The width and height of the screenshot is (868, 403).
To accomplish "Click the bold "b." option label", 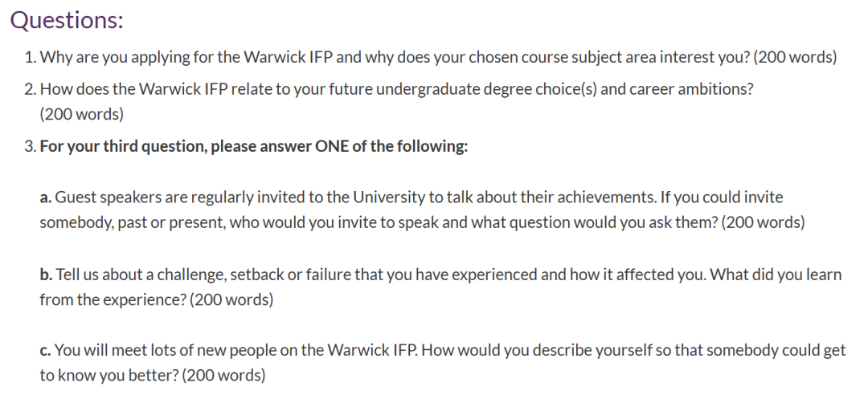I will [x=46, y=275].
